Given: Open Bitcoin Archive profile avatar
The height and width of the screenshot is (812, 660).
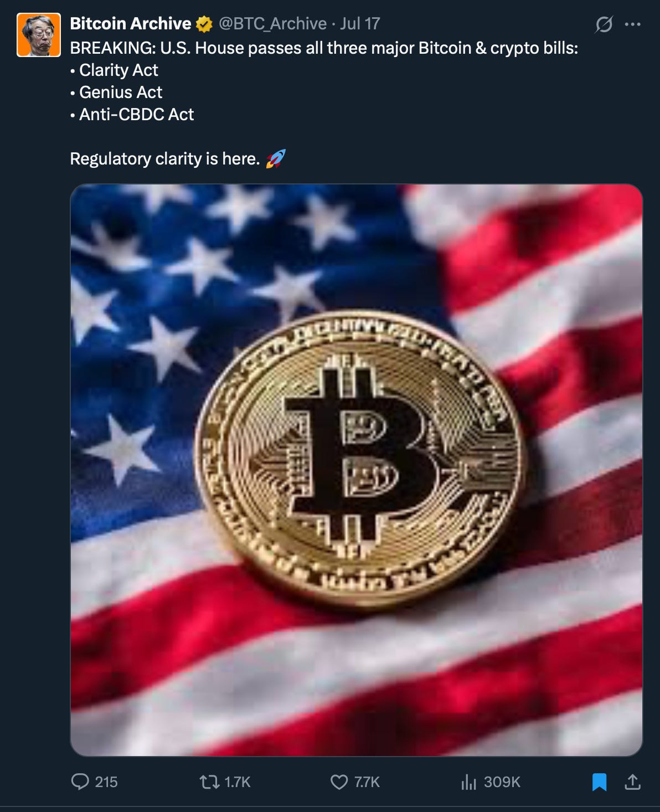Looking at the screenshot, I should click(x=39, y=35).
